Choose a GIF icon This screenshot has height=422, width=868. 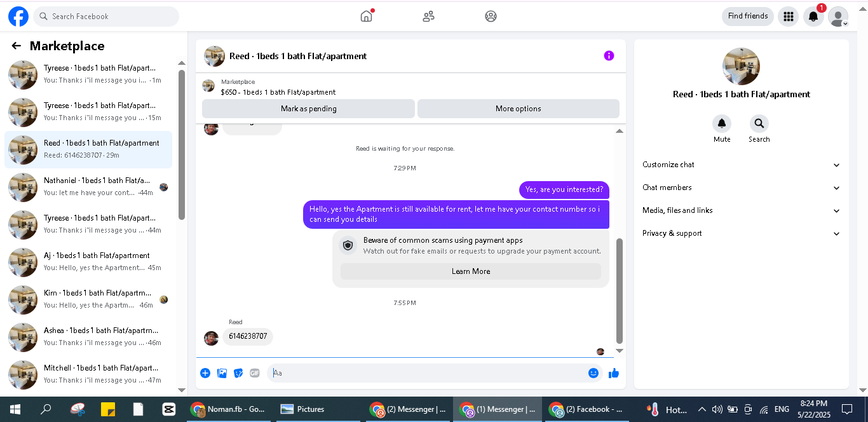point(255,373)
